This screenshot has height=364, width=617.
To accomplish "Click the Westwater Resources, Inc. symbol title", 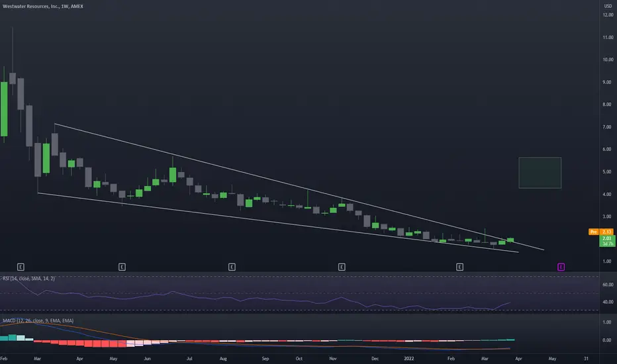I will click(x=43, y=7).
